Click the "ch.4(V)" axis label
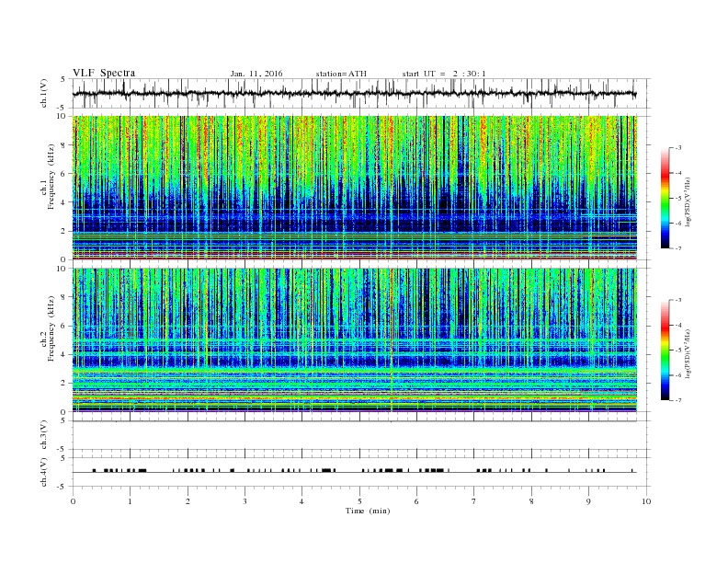 [x=44, y=472]
